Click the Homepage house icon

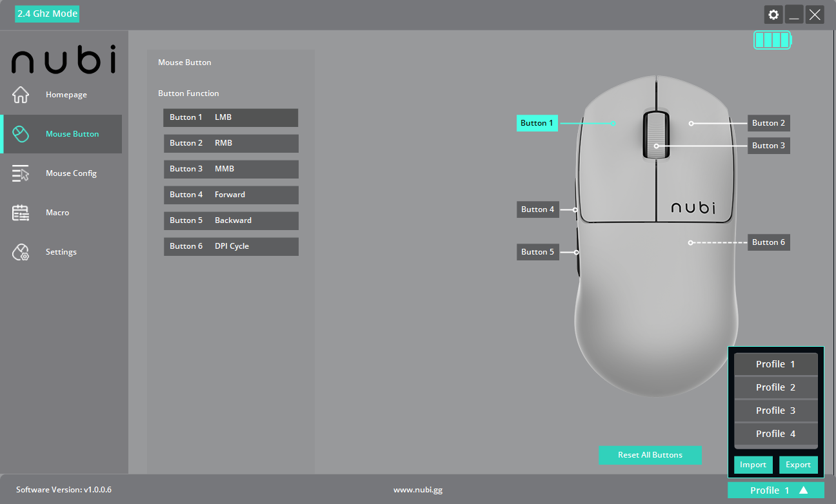click(21, 95)
